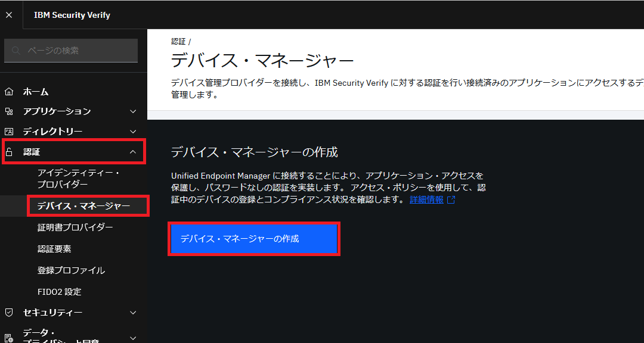Close the side navigation menu X icon
The width and height of the screenshot is (644, 343).
(x=9, y=15)
